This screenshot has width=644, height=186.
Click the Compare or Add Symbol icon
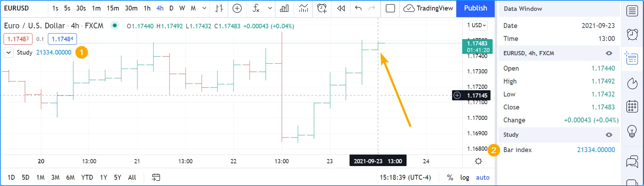point(237,8)
